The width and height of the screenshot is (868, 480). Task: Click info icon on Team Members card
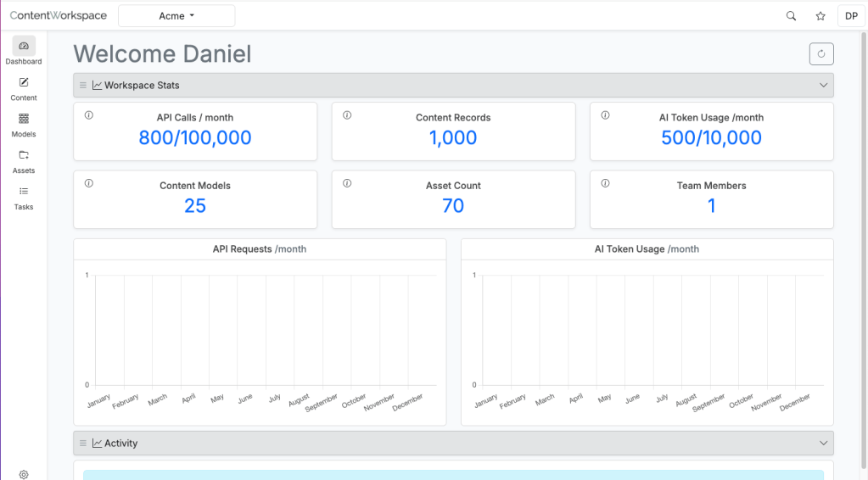point(605,183)
